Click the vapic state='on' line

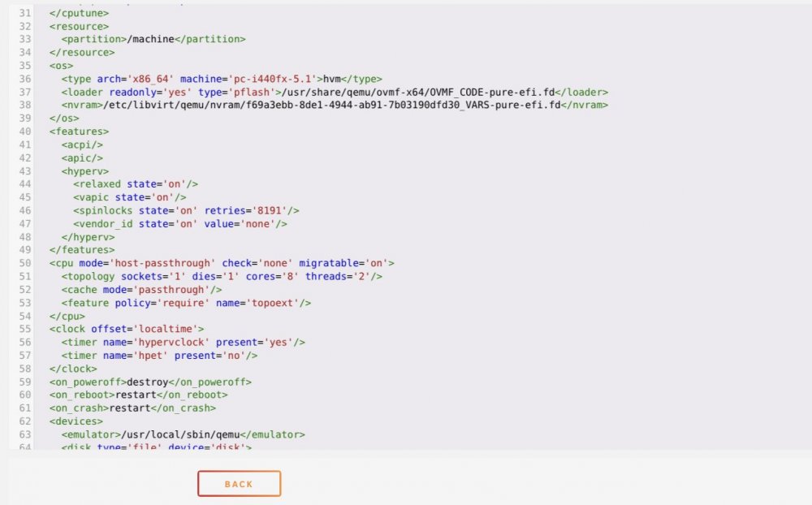(129, 197)
